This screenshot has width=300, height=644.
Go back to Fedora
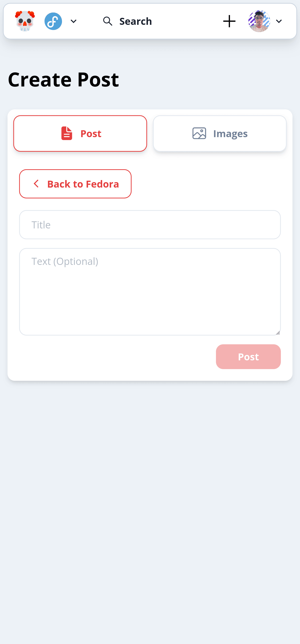[x=75, y=184]
